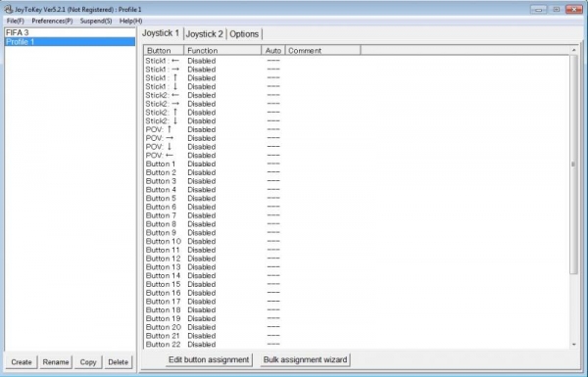Select the POV up arrow row
Viewport: 588px width, 377px height.
[x=357, y=129]
